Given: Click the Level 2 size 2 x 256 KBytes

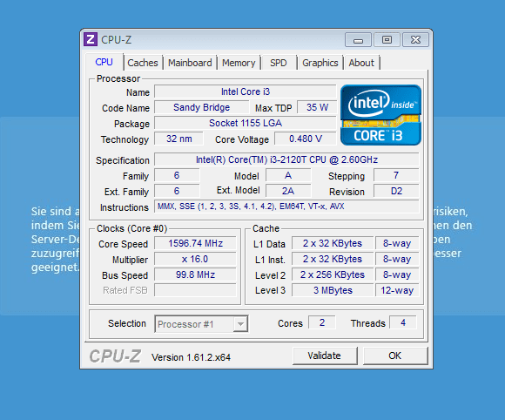Looking at the screenshot, I should 333,274.
